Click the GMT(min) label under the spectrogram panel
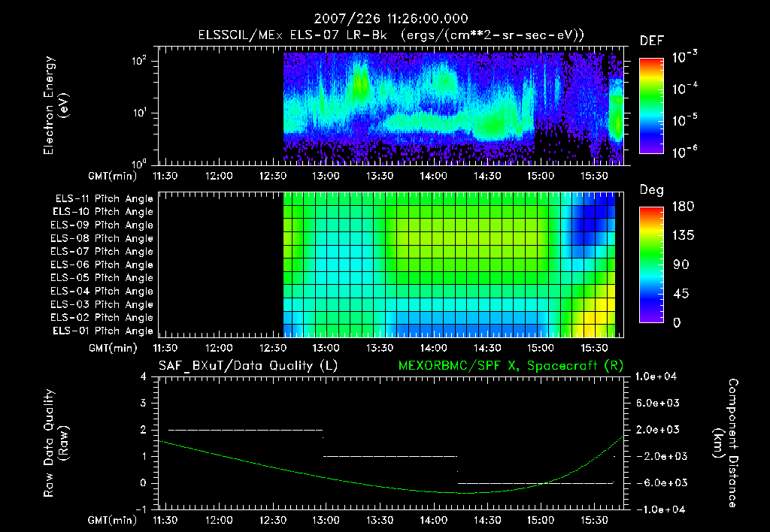Viewport: 770px width, 532px height. point(113,176)
